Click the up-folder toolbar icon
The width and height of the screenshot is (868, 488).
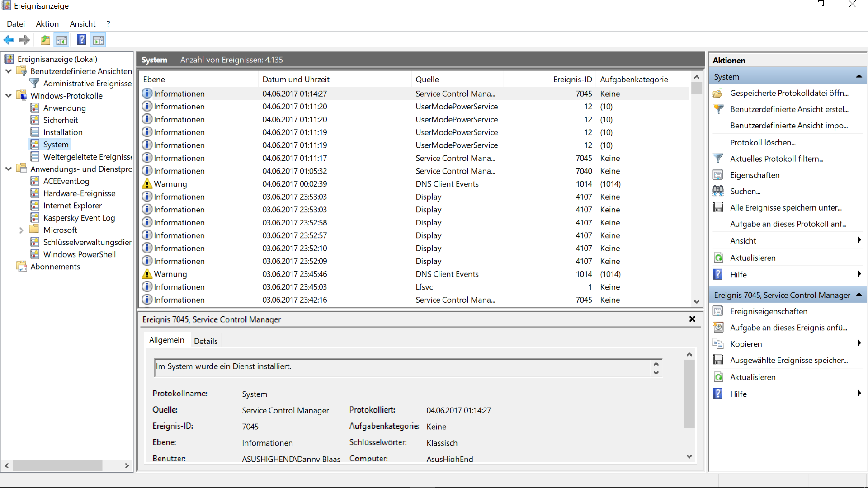click(45, 40)
